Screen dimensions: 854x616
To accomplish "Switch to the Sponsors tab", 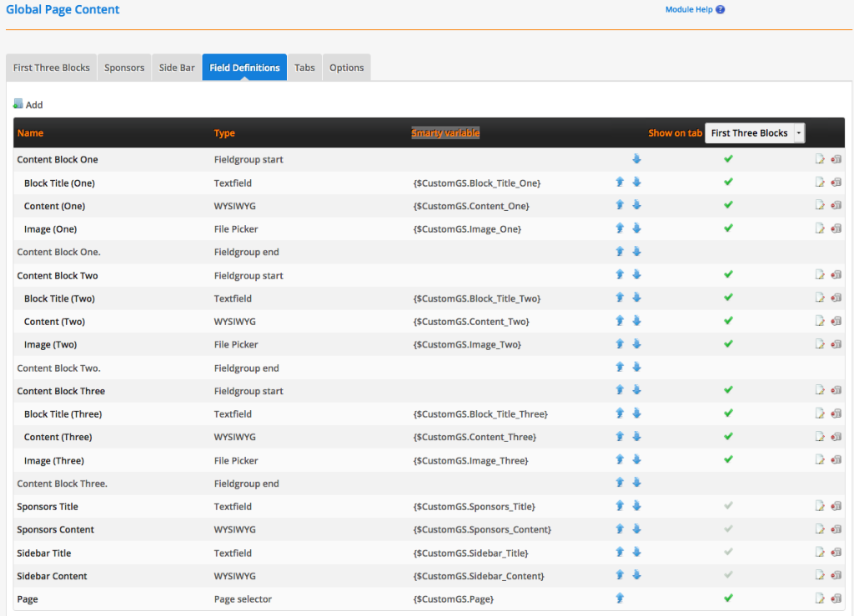I will [124, 68].
